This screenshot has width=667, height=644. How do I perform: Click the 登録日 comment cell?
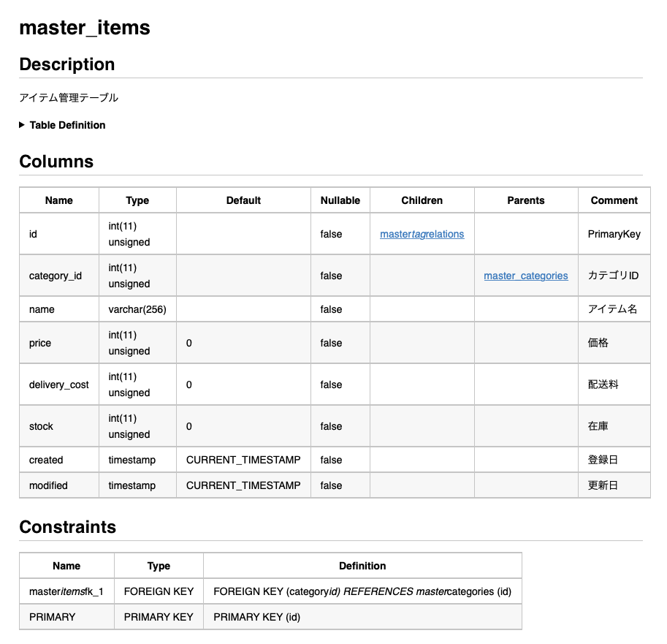[x=614, y=460]
